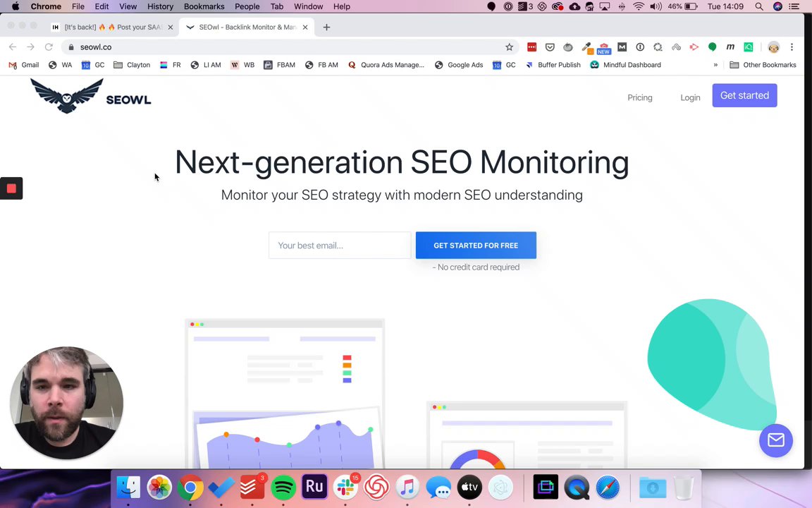
Task: Open the History menu
Action: [x=160, y=7]
